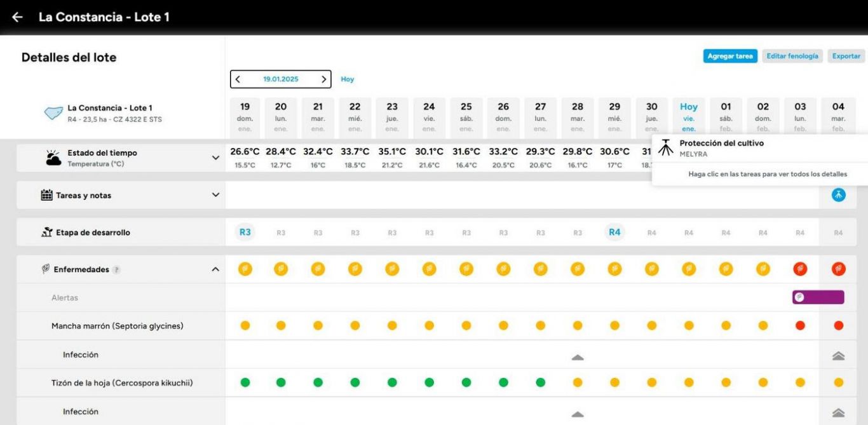Image resolution: width=868 pixels, height=425 pixels.
Task: Expand the Tareas y notas section
Action: [215, 195]
